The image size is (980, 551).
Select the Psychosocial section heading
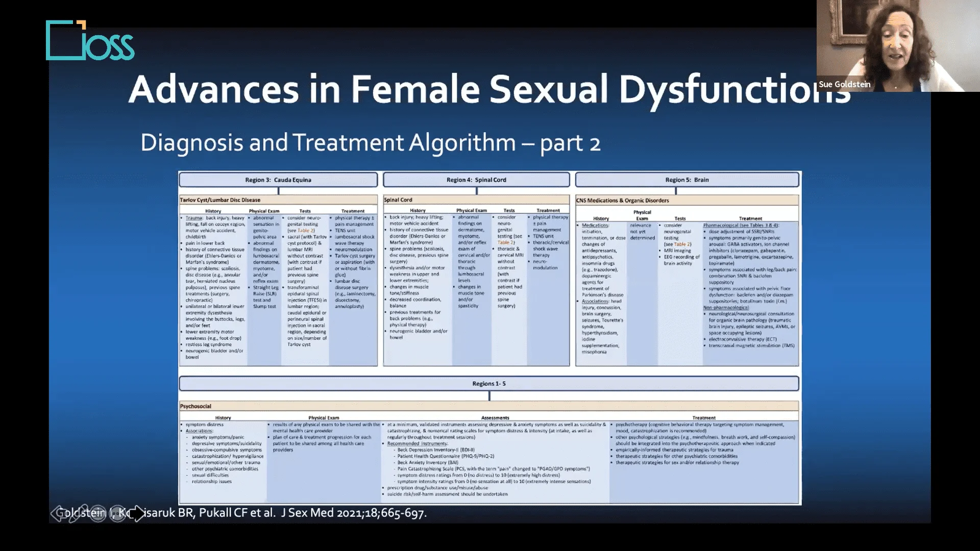pyautogui.click(x=195, y=406)
